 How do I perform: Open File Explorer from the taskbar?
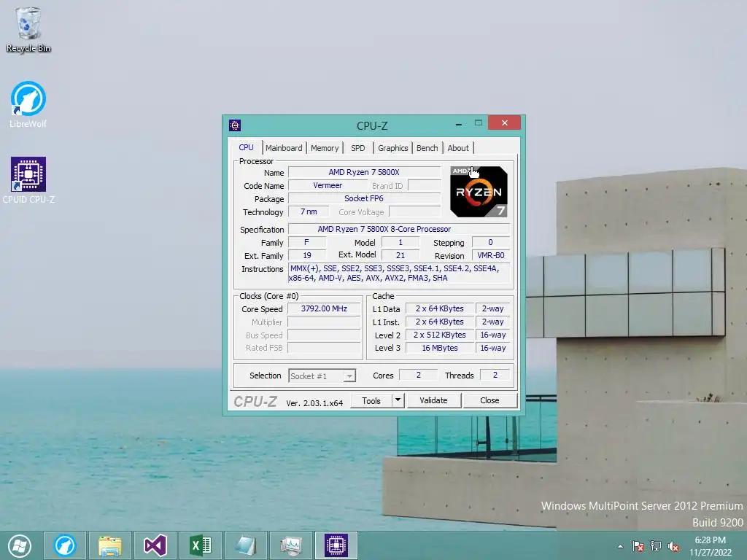tap(110, 545)
